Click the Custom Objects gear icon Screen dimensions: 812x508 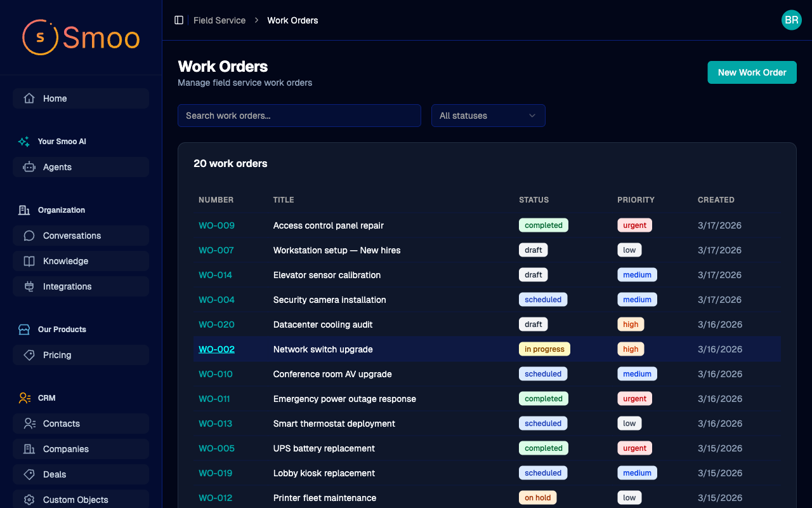pyautogui.click(x=29, y=500)
